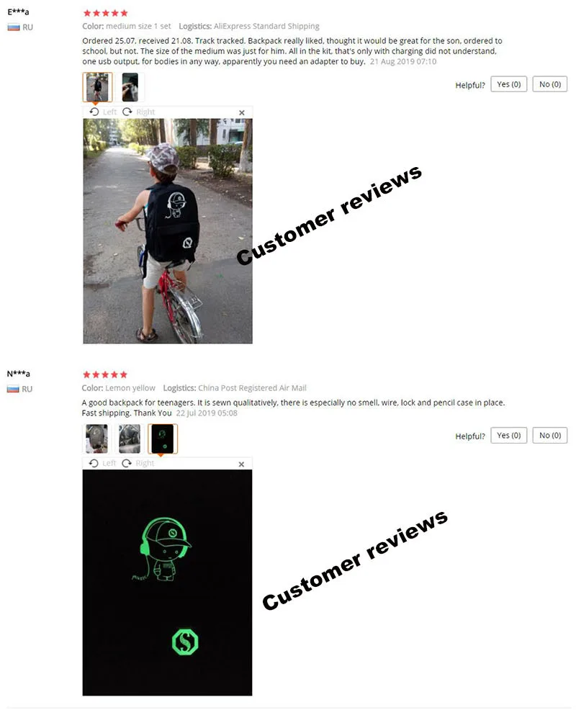Viewport: 576px width, 728px height.
Task: Open the middle thumbnail in N***a's review
Action: [x=130, y=439]
